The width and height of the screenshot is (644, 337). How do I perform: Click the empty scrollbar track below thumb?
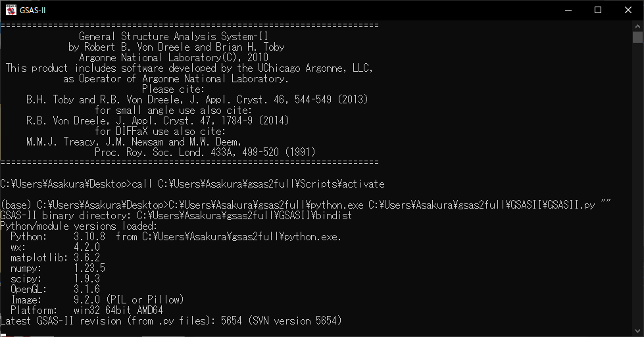[x=637, y=197]
